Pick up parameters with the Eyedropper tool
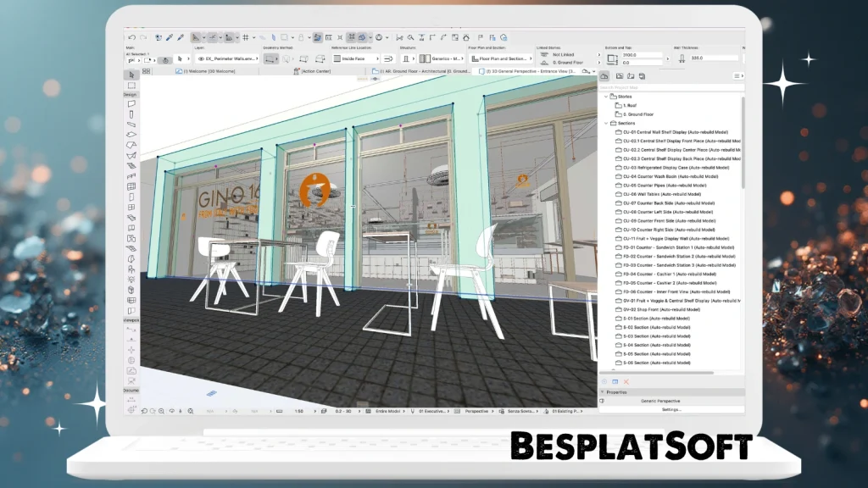 tap(170, 36)
